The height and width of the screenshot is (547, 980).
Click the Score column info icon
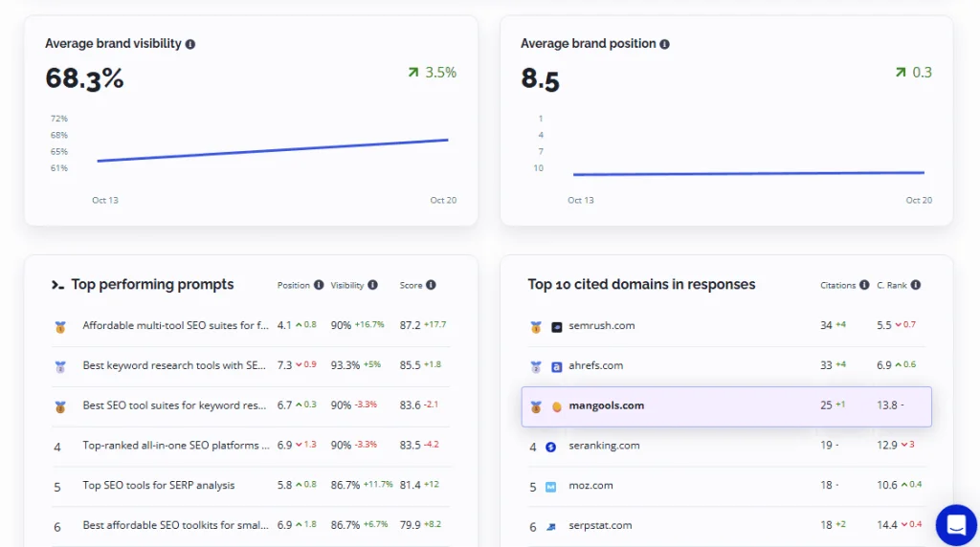click(431, 285)
